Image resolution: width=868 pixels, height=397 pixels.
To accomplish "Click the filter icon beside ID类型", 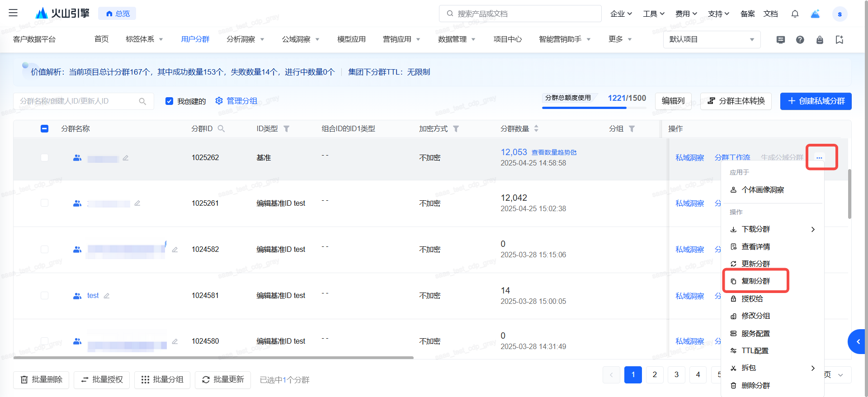I will click(x=286, y=129).
